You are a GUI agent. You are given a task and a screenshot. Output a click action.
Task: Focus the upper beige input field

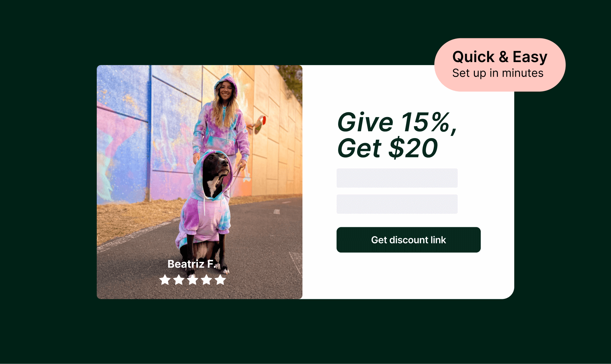pos(397,178)
